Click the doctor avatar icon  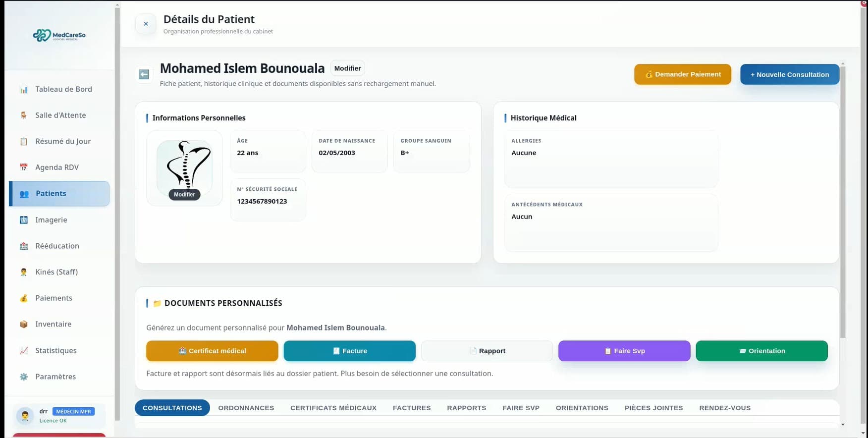(25, 416)
